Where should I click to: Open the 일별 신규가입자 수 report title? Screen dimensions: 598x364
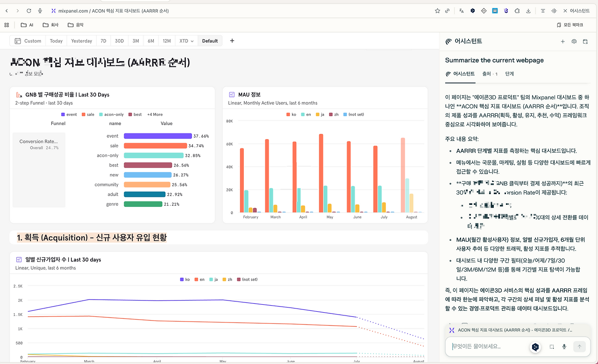pos(63,260)
